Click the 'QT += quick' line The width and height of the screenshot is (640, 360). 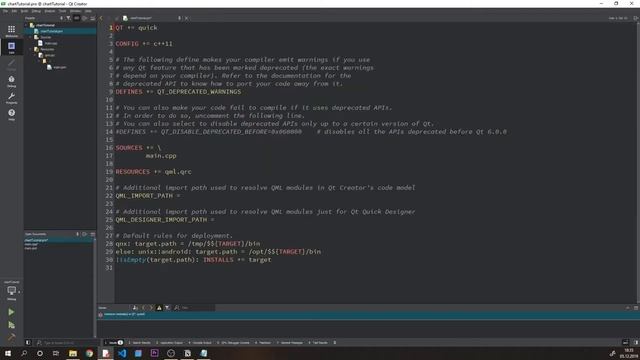[x=137, y=28]
